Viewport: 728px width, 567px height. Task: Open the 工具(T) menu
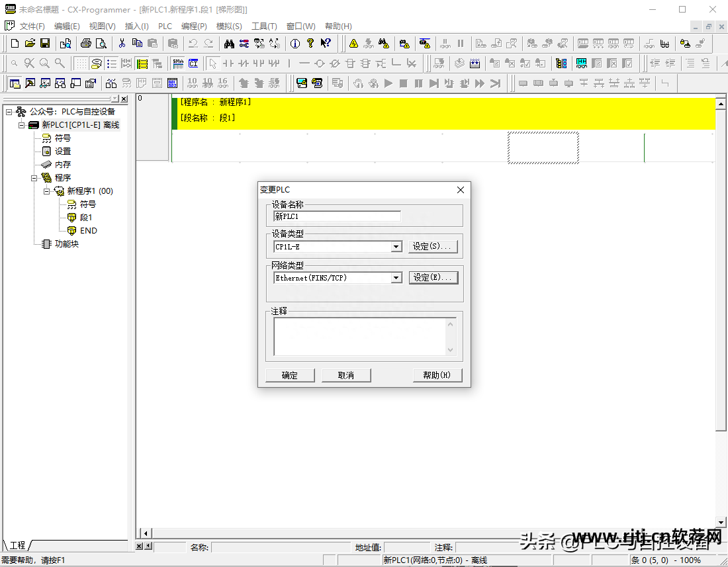(264, 26)
